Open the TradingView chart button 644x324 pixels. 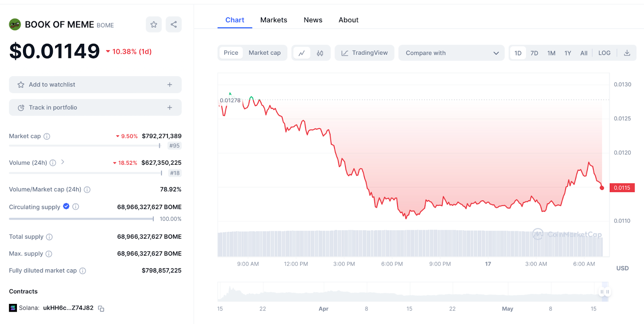tap(364, 53)
